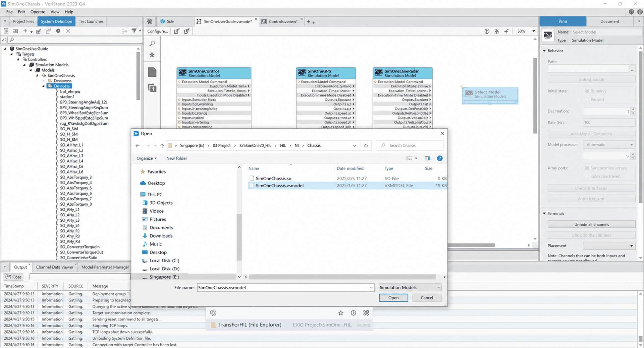The height and width of the screenshot is (348, 644).
Task: Click the Cancel button in the dialog
Action: (x=427, y=298)
